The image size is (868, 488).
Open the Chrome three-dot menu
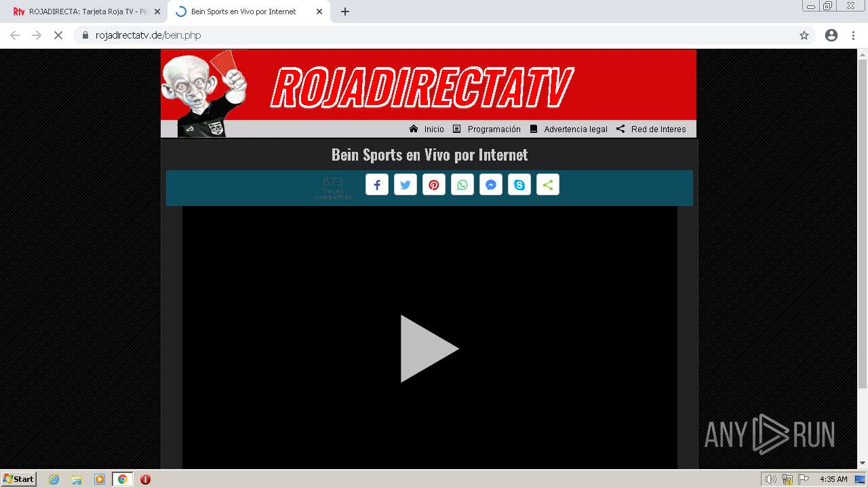click(853, 35)
